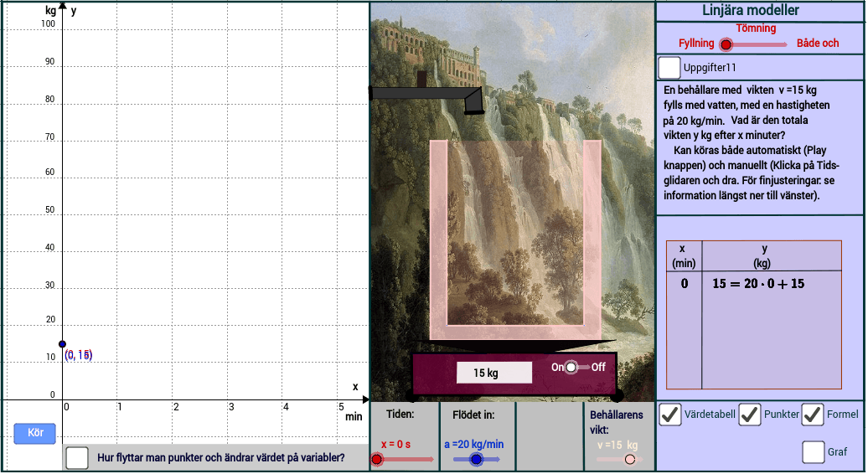Uncheck the Värdetabell checkbox
This screenshot has height=474, width=868.
pos(669,415)
